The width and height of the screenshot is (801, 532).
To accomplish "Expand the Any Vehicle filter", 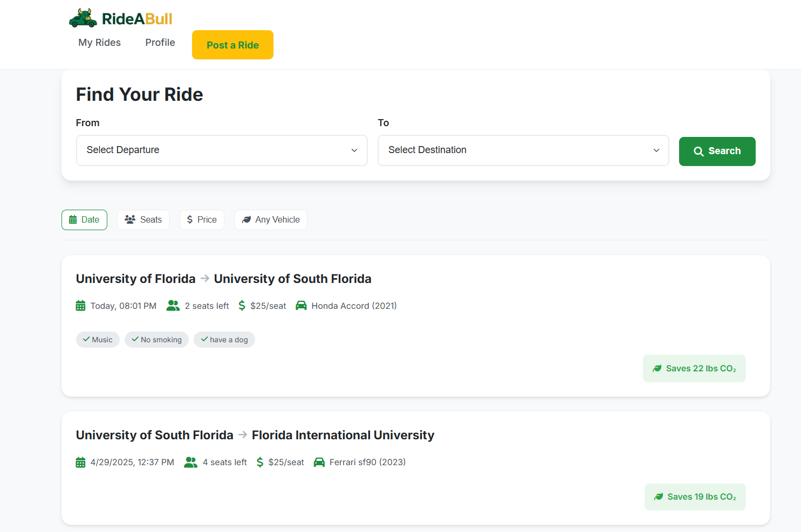I will pyautogui.click(x=271, y=220).
